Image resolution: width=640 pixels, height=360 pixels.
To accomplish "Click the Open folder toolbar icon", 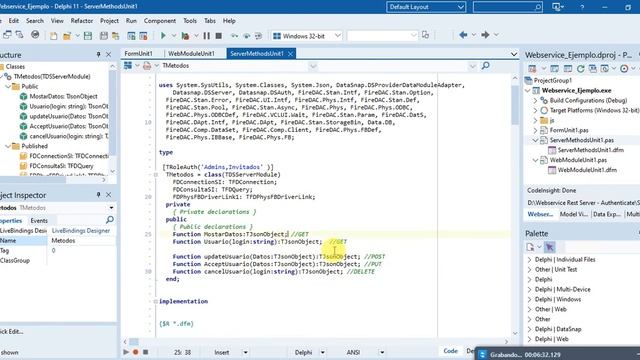I will tap(67, 36).
